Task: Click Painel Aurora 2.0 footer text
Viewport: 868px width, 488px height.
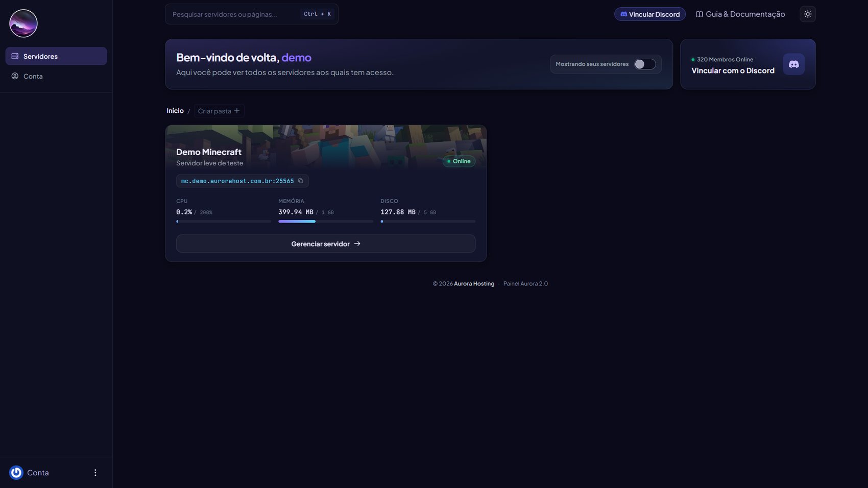Action: 525,284
